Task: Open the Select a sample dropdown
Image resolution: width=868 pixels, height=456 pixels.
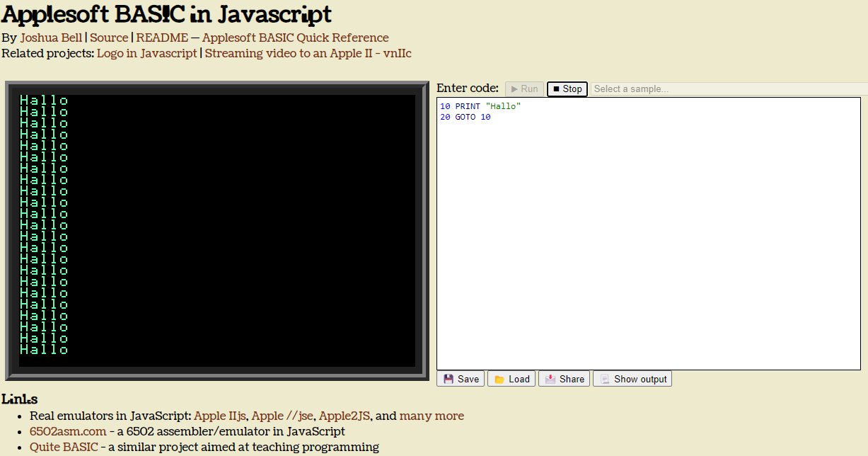Action: pyautogui.click(x=729, y=89)
